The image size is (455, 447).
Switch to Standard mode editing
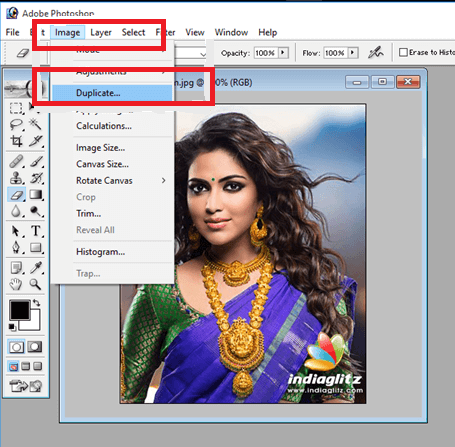tap(16, 347)
